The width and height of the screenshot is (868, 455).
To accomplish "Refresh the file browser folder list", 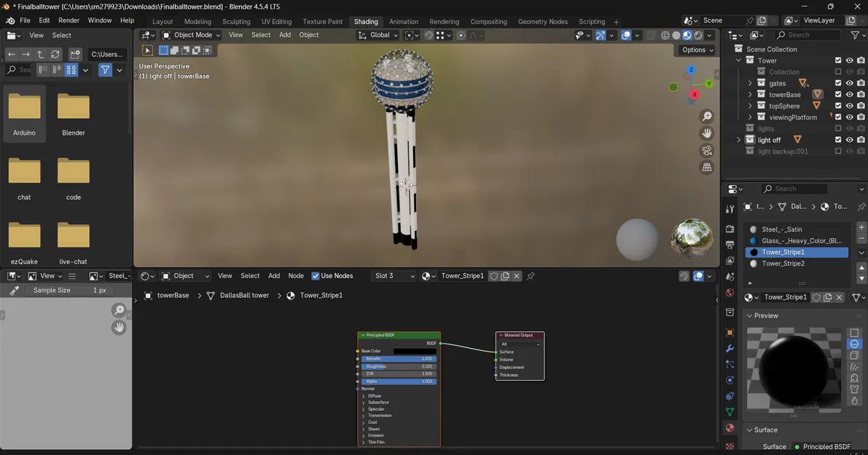I will [x=55, y=55].
